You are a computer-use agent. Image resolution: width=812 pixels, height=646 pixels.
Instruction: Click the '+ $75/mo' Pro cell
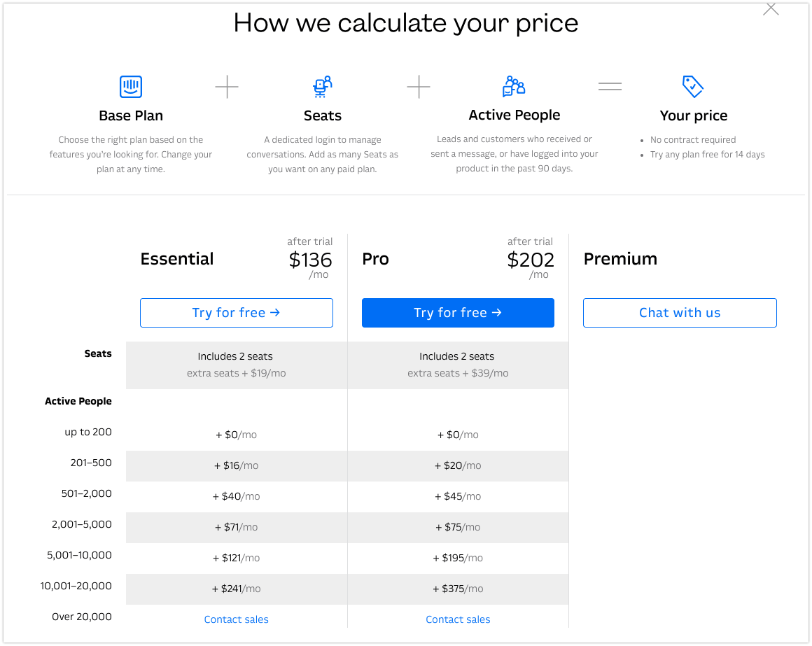458,528
